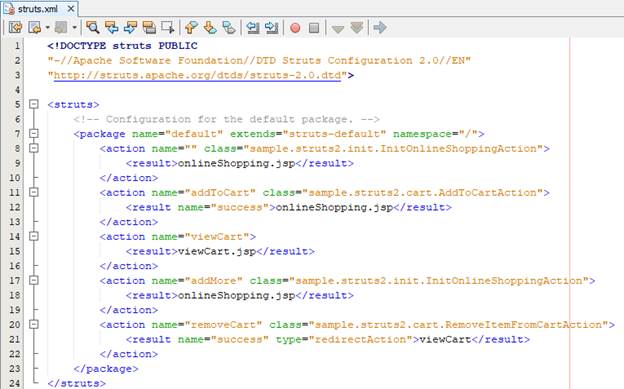Click 'RemoveItemFromCartAction' class value

(523, 325)
